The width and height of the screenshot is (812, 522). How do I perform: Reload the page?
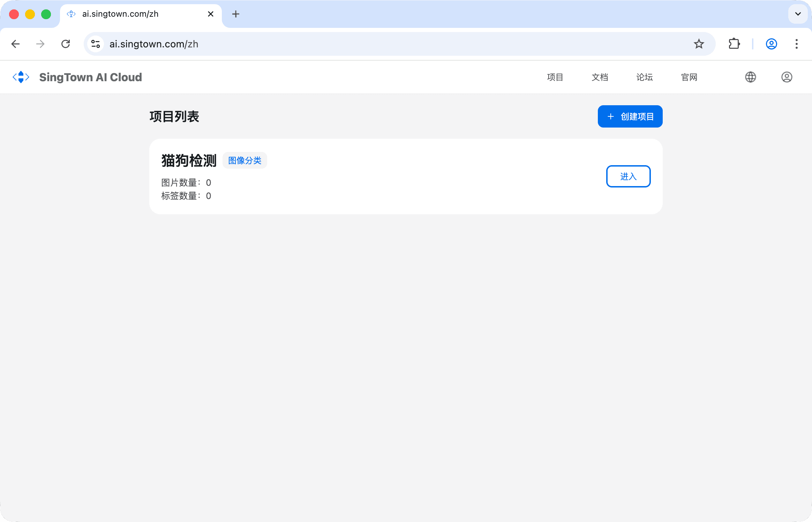[66, 44]
